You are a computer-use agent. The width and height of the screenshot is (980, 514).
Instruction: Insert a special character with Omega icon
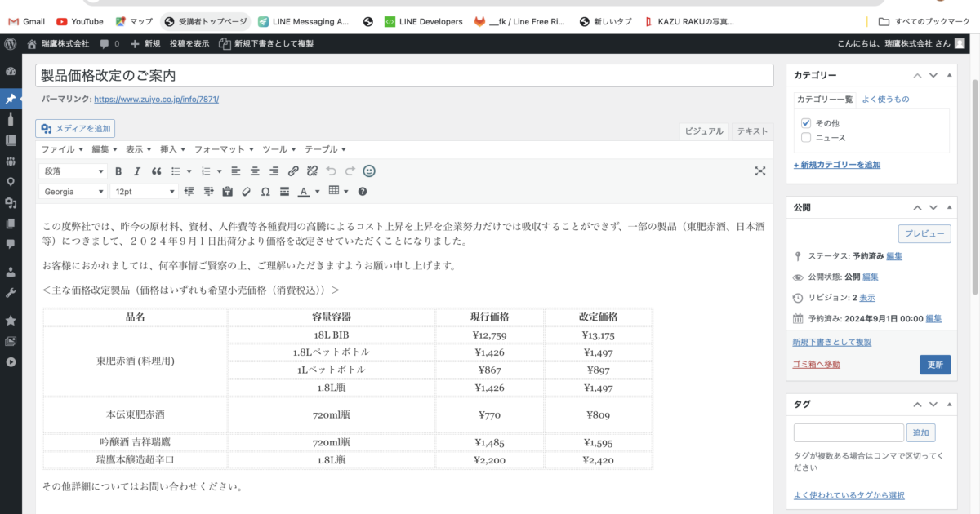265,192
